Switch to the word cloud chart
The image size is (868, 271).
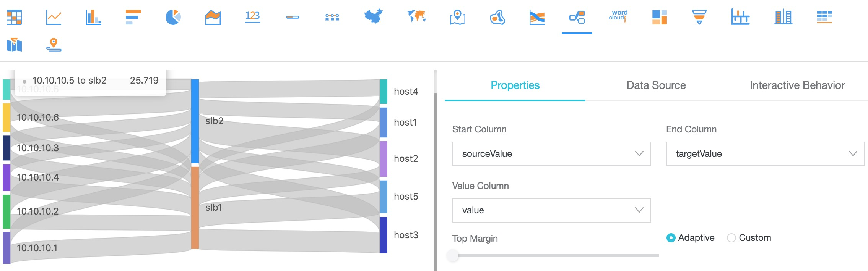coord(618,16)
